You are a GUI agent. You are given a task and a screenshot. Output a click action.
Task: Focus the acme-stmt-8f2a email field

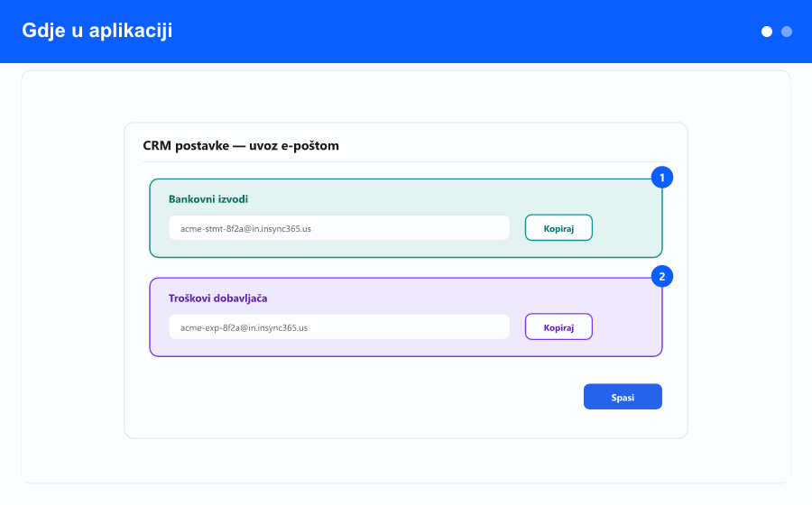[339, 227]
